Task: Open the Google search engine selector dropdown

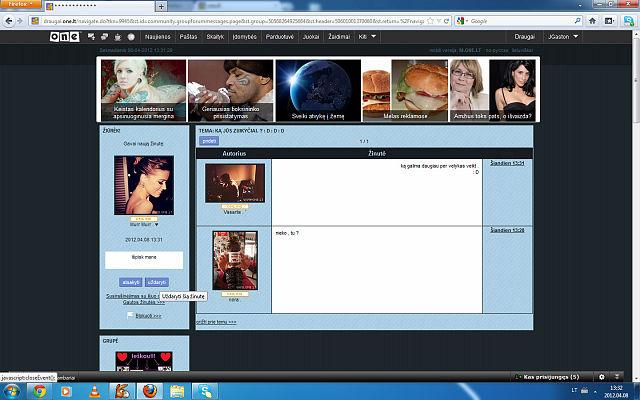Action: 462,21
